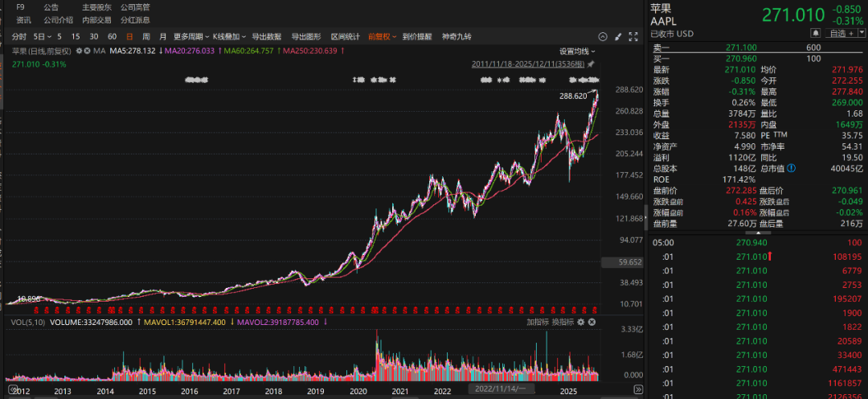Expand the 设置均线 dropdown

pos(578,51)
